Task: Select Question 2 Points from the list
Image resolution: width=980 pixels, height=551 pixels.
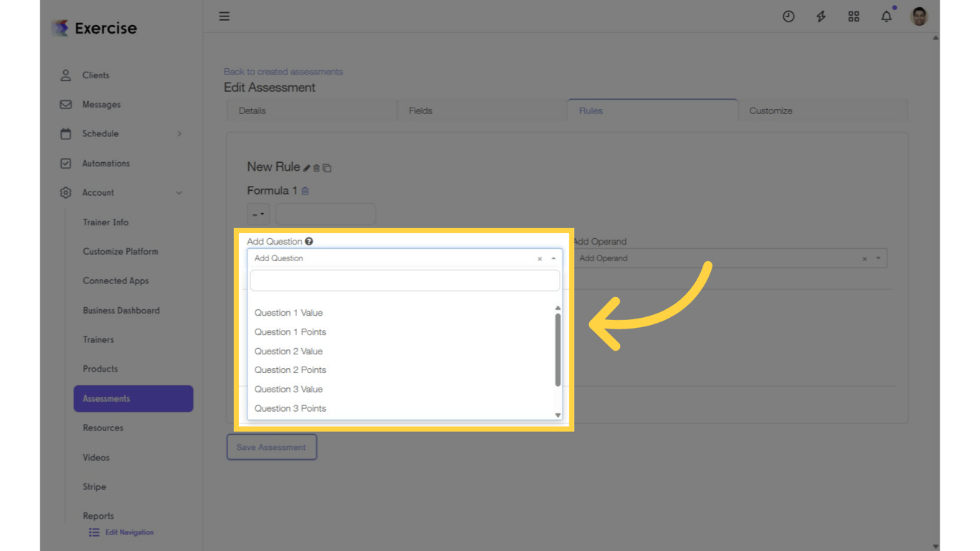Action: (x=290, y=369)
